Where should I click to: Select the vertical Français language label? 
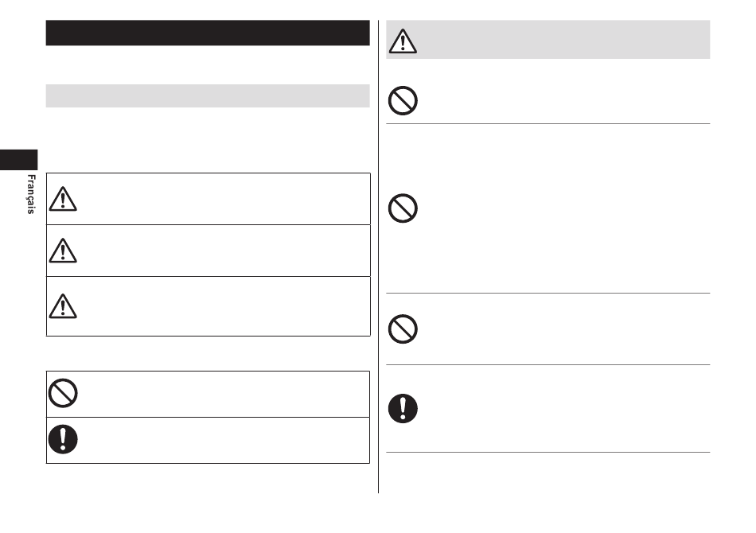(31, 194)
